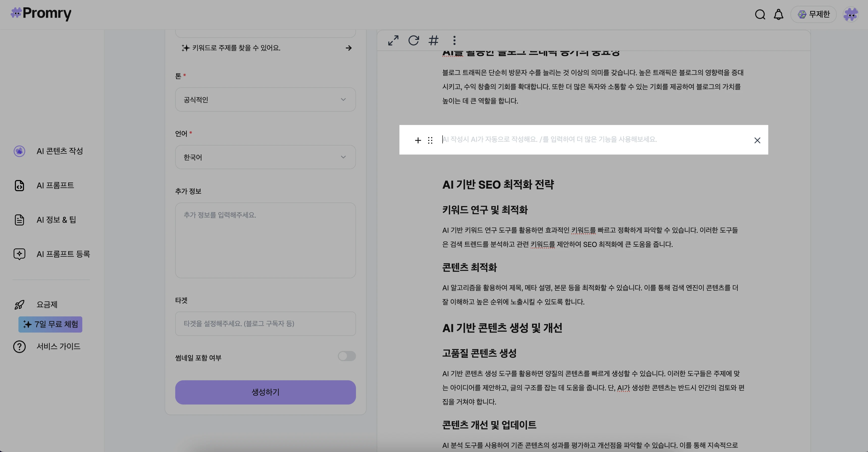Click the regenerate refresh icon
Image resolution: width=868 pixels, height=452 pixels.
(x=414, y=40)
